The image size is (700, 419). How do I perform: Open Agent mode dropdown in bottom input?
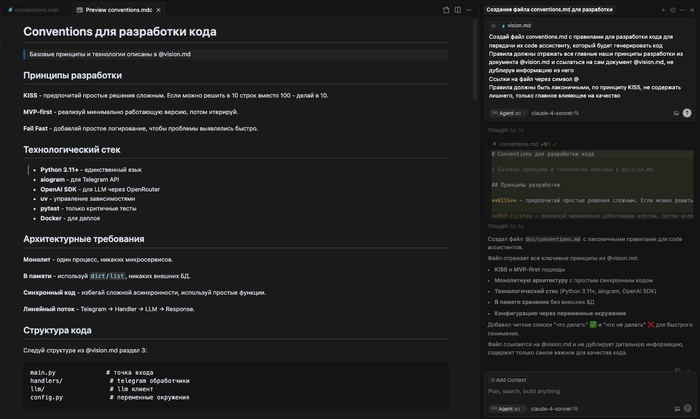[509, 408]
